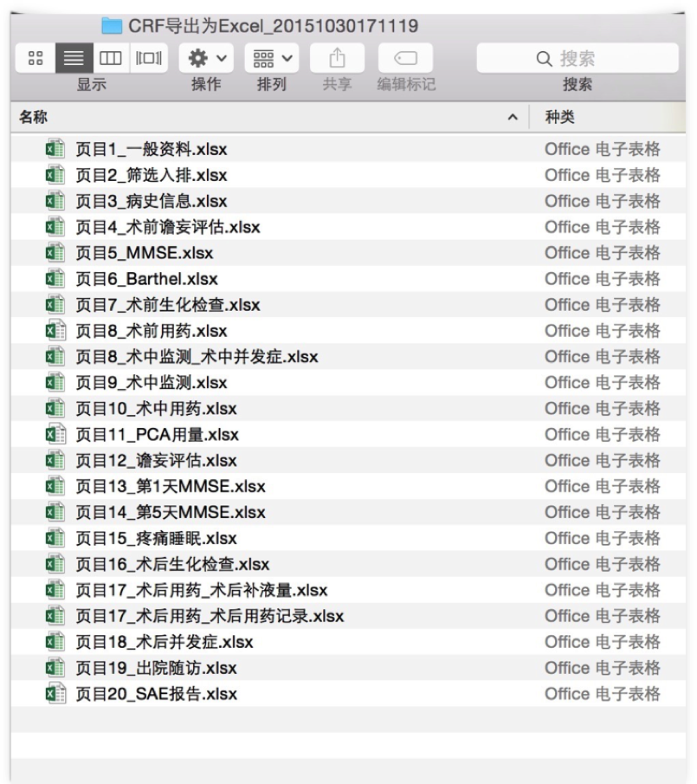The image size is (697, 784).
Task: Select the file 页目15_疼痛睡眠.xlsx
Action: pos(156,538)
